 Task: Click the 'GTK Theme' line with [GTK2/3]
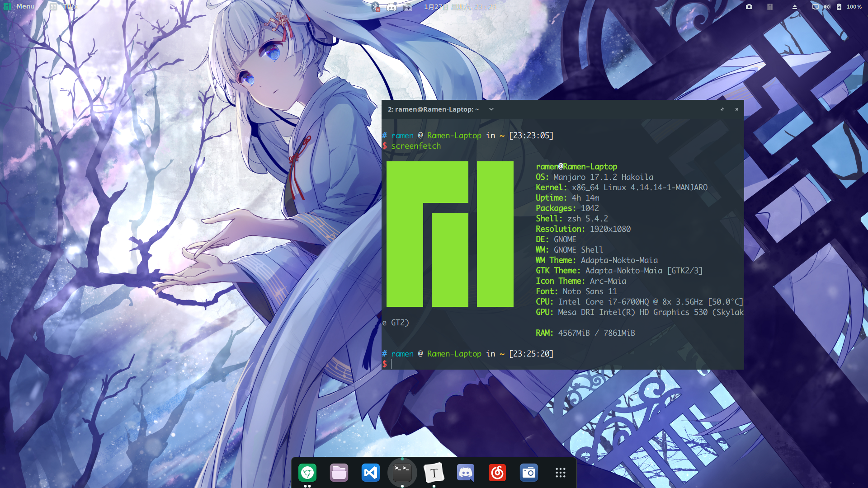619,271
